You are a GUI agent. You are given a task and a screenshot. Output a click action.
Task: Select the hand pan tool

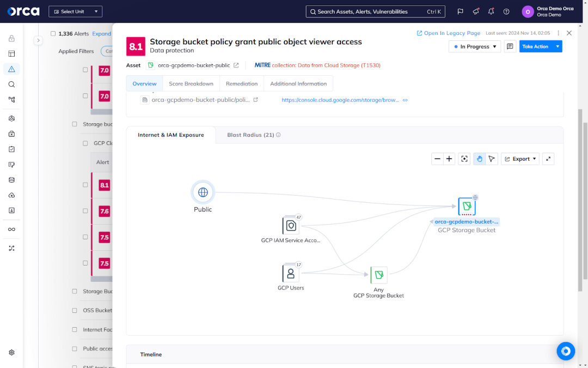(479, 159)
